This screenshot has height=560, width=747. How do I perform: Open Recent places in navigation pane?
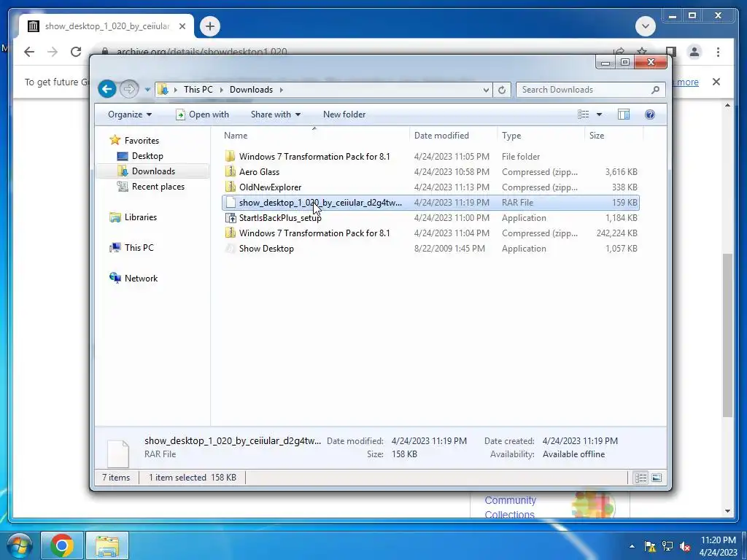(x=158, y=187)
